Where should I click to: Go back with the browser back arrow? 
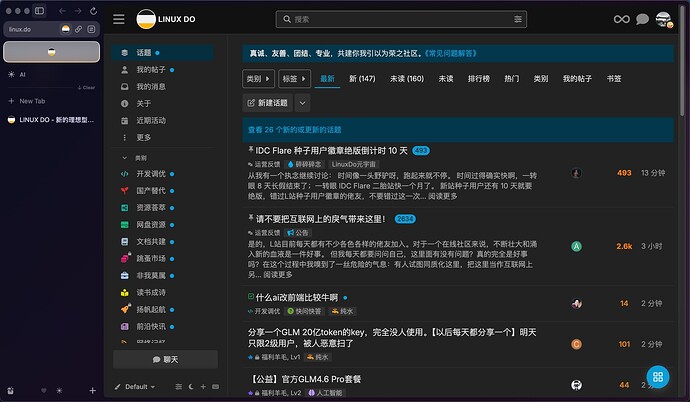62,11
